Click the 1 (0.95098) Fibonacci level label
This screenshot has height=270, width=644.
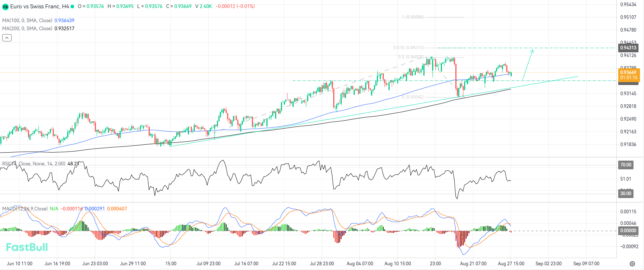pyautogui.click(x=413, y=17)
